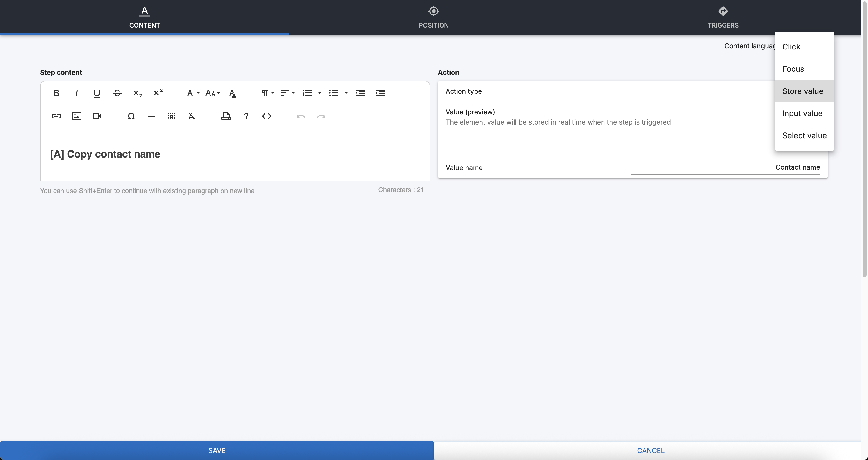
Task: Insert a link via chain icon
Action: click(x=56, y=116)
